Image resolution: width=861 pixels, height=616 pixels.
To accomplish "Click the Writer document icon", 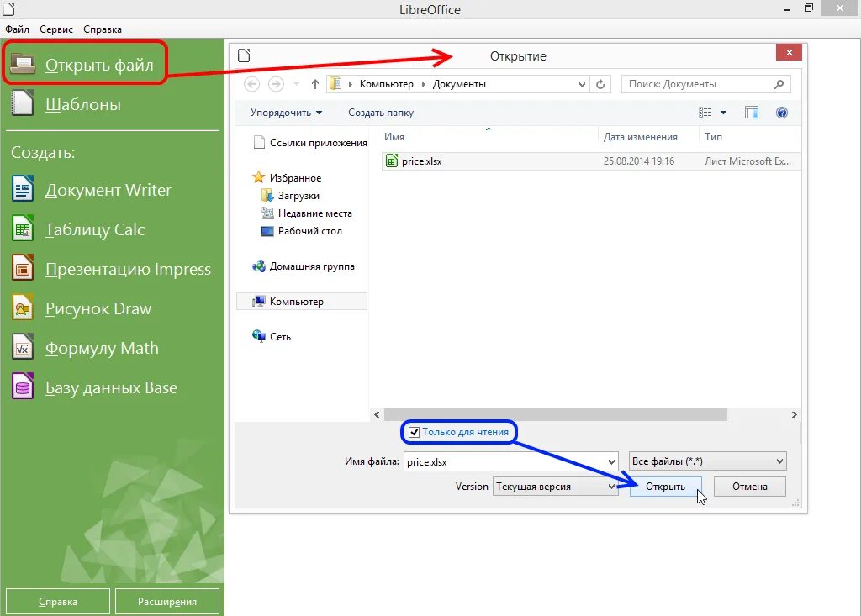I will coord(23,189).
